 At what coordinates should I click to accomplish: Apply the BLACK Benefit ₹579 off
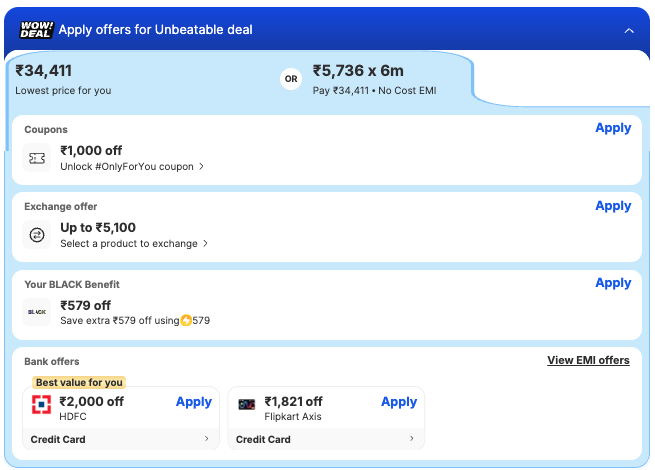coord(613,283)
